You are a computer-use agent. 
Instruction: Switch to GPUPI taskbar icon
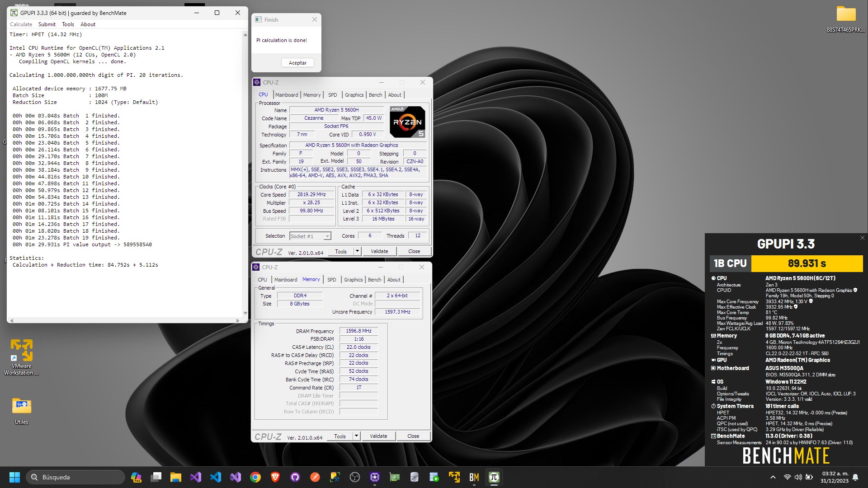494,477
